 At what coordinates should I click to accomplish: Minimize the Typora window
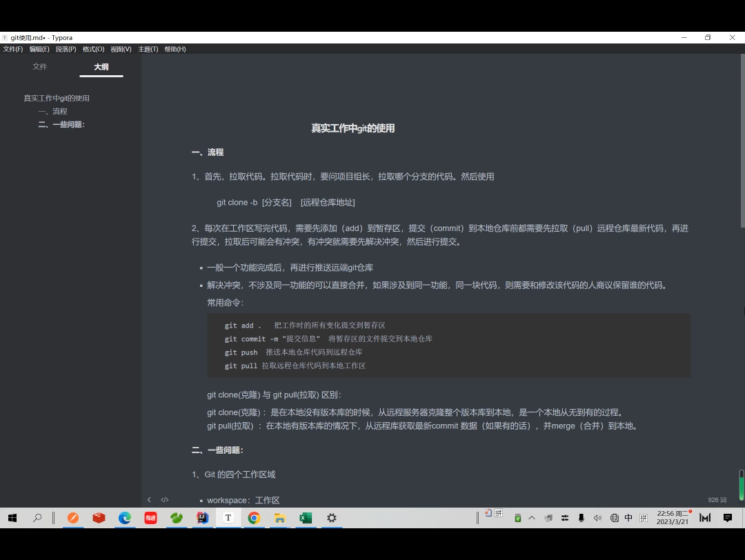click(x=684, y=37)
